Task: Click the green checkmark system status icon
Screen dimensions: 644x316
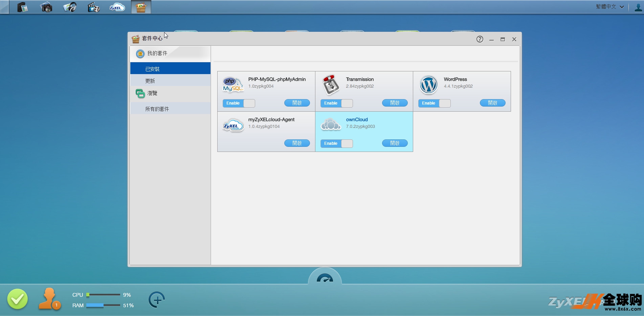Action: tap(18, 299)
